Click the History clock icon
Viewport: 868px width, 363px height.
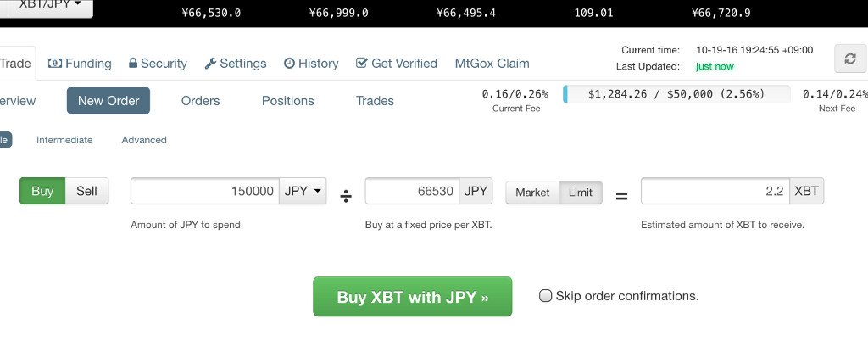290,63
